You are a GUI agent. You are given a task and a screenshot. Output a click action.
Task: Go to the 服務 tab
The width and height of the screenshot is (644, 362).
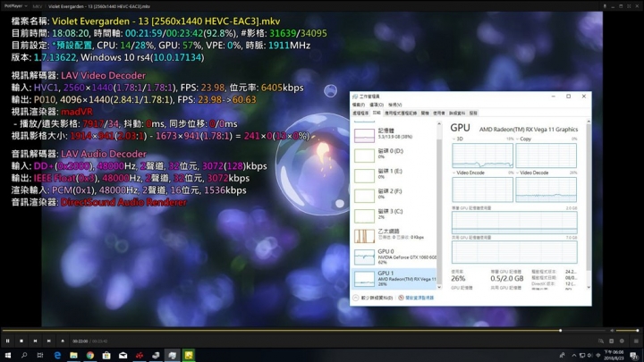pos(473,114)
